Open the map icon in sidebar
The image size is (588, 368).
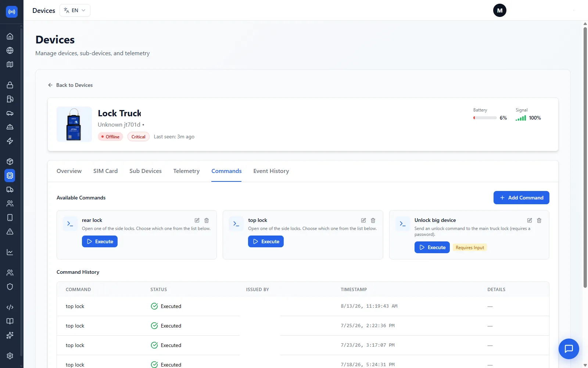[x=10, y=64]
